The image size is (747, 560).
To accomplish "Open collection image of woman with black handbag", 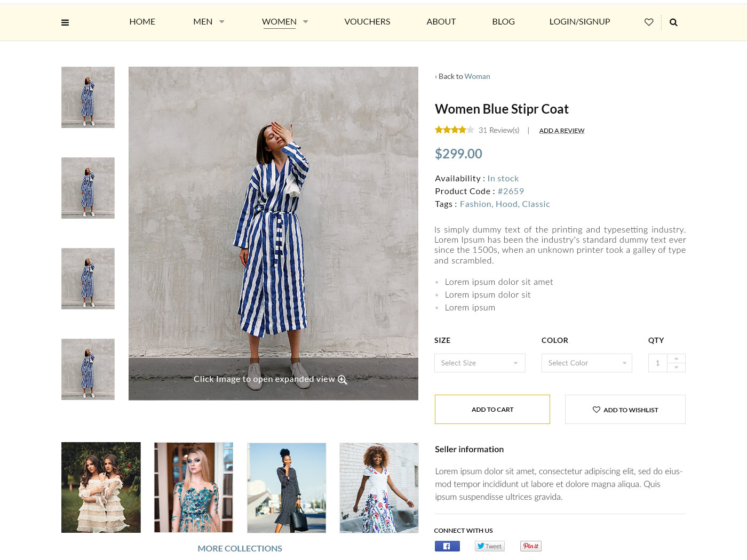I will 287,487.
